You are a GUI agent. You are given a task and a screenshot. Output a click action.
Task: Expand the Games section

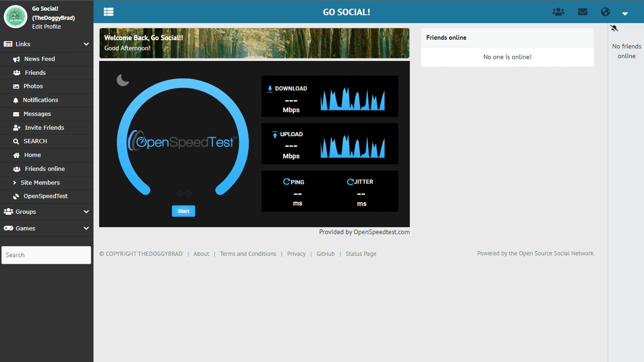(x=86, y=228)
